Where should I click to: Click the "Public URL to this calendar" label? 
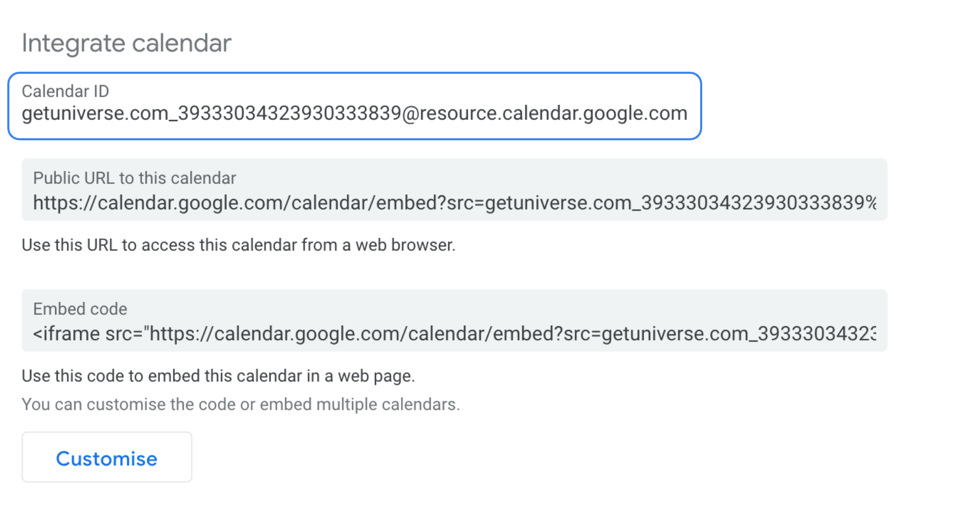pyautogui.click(x=134, y=178)
